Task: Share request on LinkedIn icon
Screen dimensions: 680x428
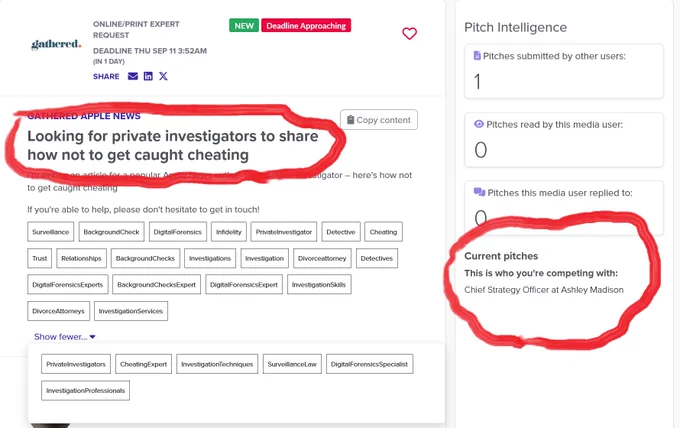Action: click(148, 76)
